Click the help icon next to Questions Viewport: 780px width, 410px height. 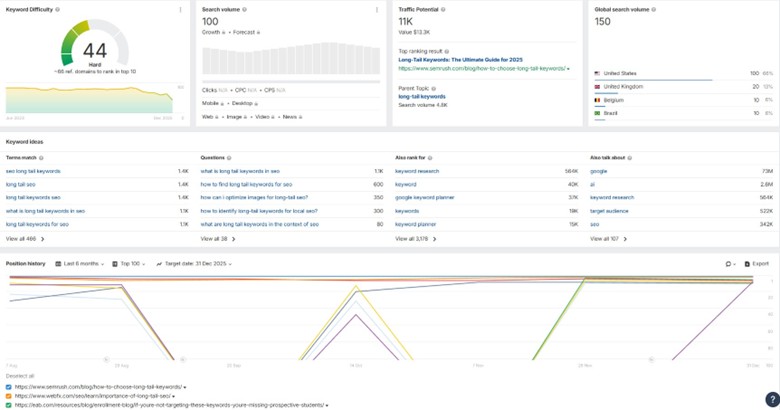[x=229, y=158]
